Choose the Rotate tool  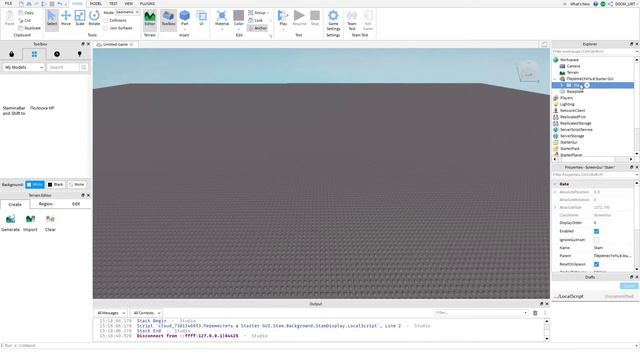(94, 18)
